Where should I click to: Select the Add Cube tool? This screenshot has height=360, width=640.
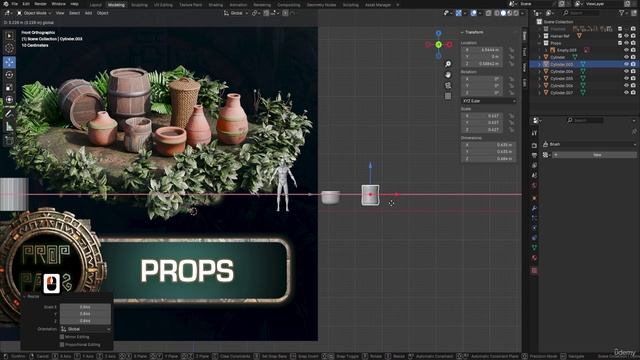[x=9, y=141]
